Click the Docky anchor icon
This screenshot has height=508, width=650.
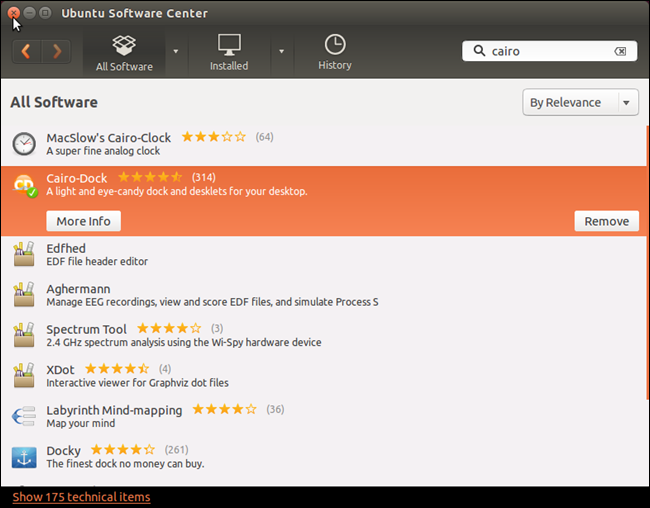pyautogui.click(x=24, y=457)
